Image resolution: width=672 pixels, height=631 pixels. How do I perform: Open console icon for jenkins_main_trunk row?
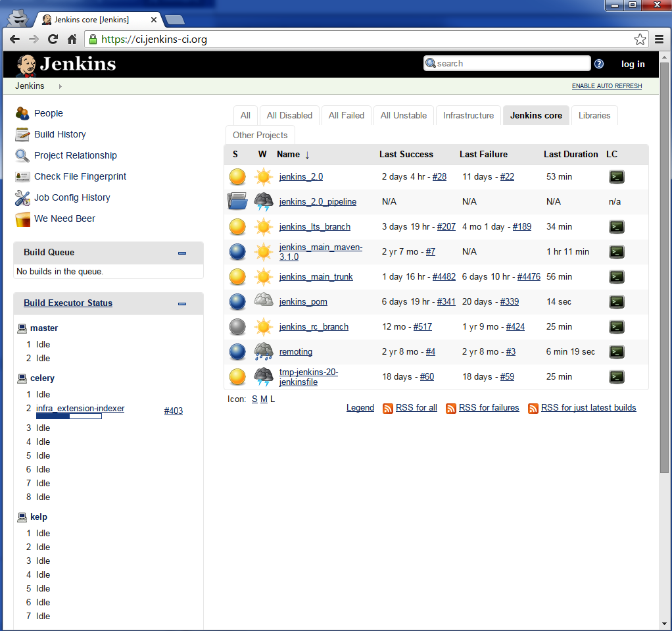616,277
